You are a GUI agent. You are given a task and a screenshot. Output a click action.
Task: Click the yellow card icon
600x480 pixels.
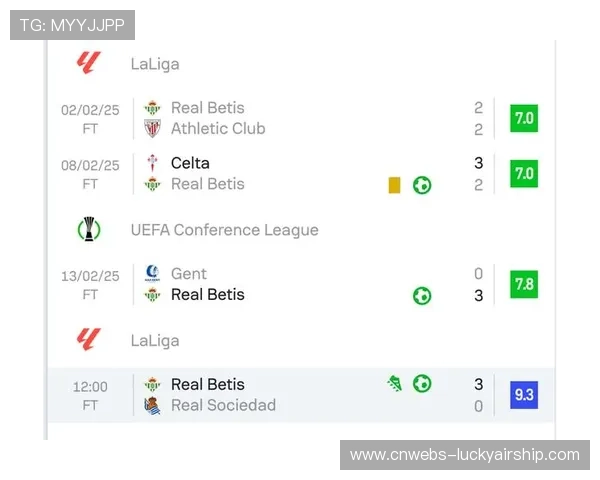[x=394, y=185]
